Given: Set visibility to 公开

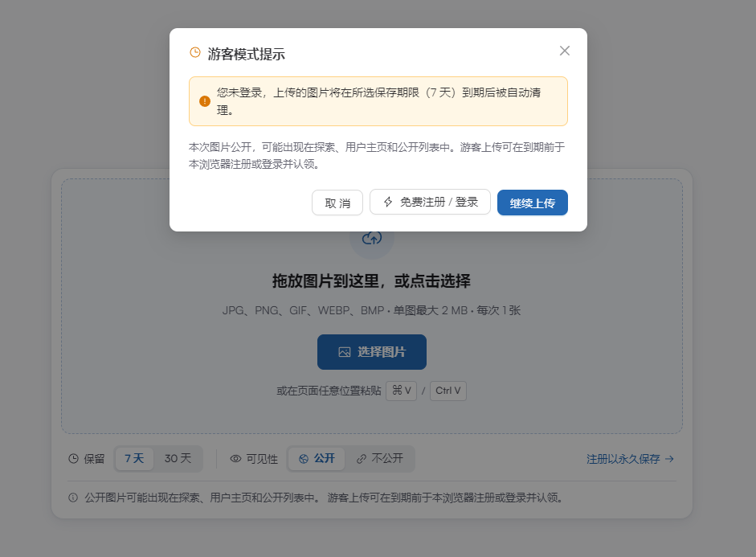Looking at the screenshot, I should pyautogui.click(x=317, y=459).
